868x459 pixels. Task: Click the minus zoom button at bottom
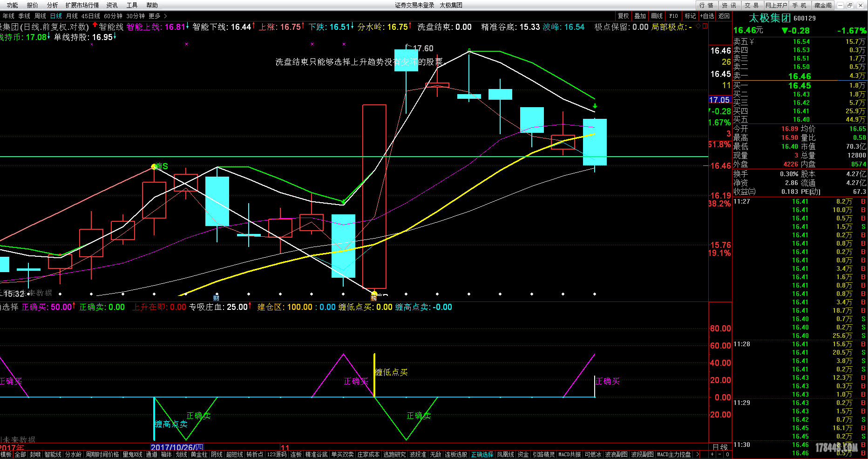719,454
